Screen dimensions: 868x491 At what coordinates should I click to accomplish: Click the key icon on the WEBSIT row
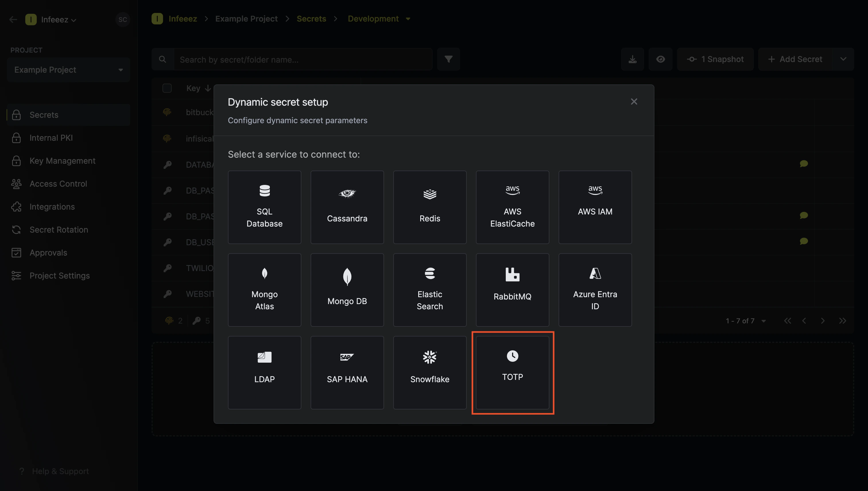[x=167, y=294]
